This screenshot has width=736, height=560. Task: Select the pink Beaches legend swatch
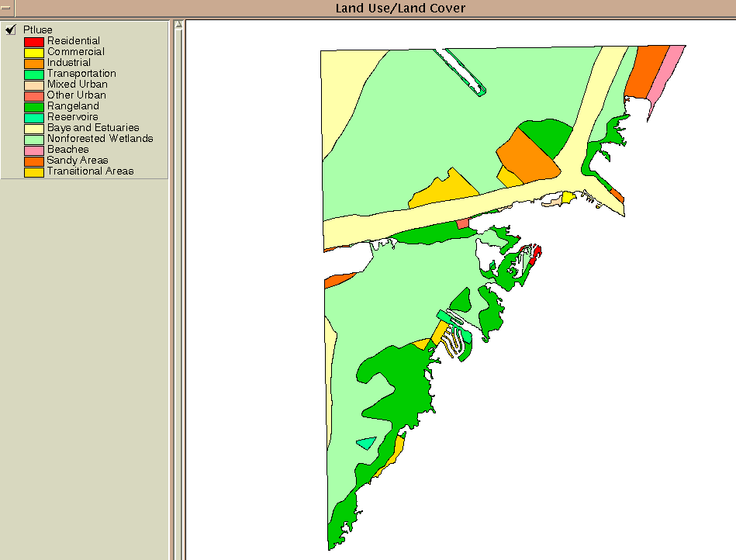[x=33, y=150]
